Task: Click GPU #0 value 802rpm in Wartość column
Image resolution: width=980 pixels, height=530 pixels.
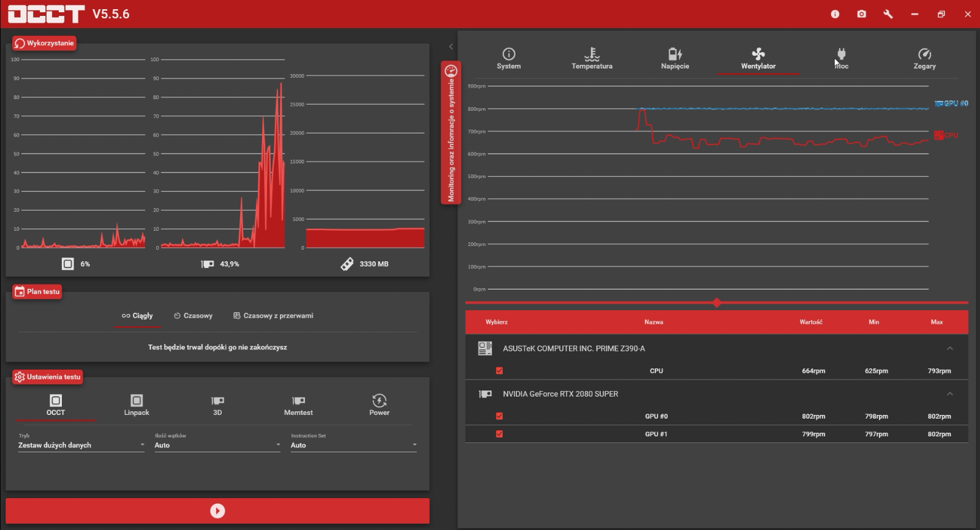Action: (813, 416)
